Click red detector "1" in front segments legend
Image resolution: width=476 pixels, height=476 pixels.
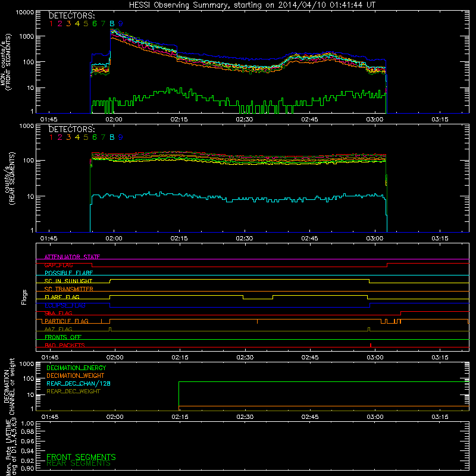tap(51, 24)
